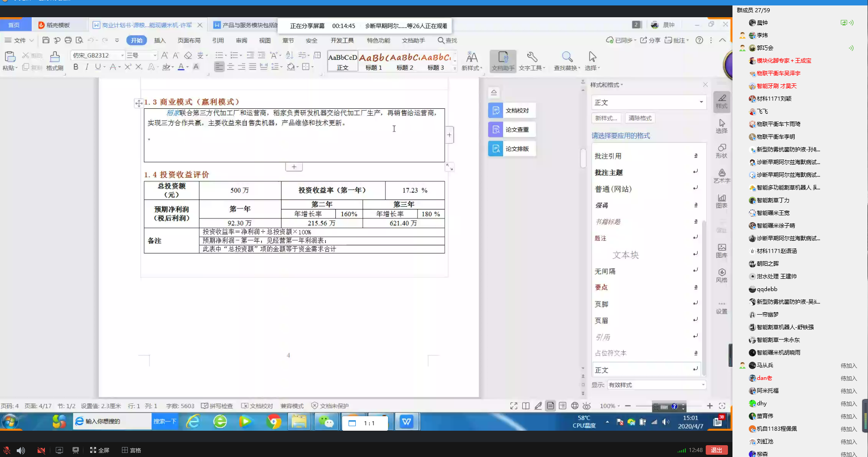
Task: Toggle bold formatting with the B button
Action: pos(76,67)
